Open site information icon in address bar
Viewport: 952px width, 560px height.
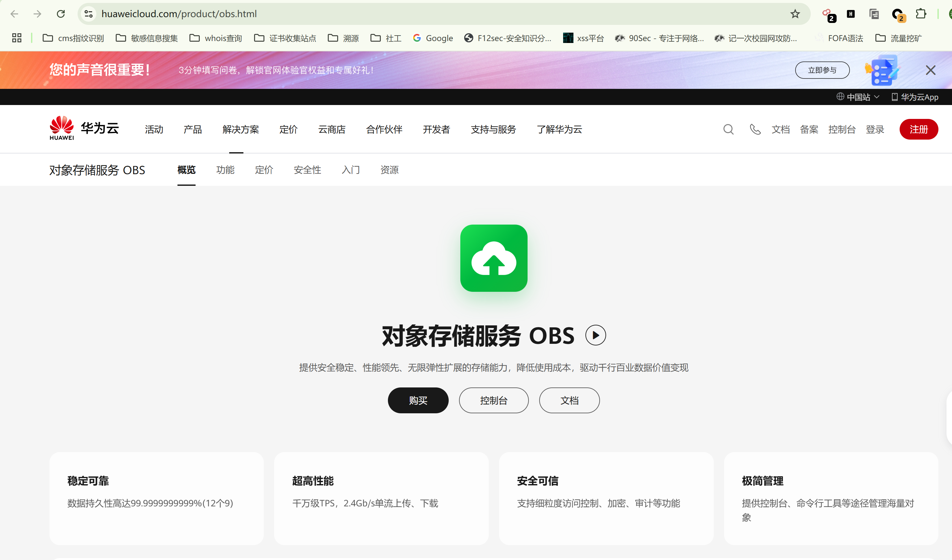88,14
